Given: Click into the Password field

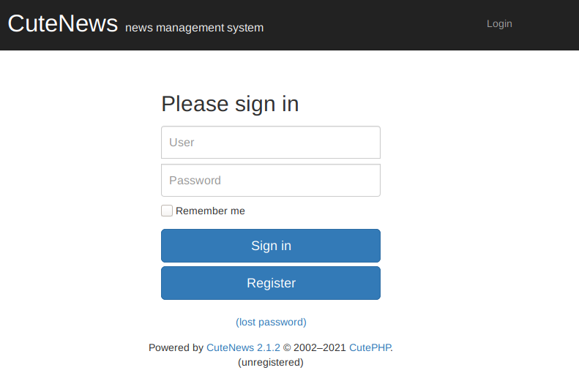Looking at the screenshot, I should pos(270,180).
